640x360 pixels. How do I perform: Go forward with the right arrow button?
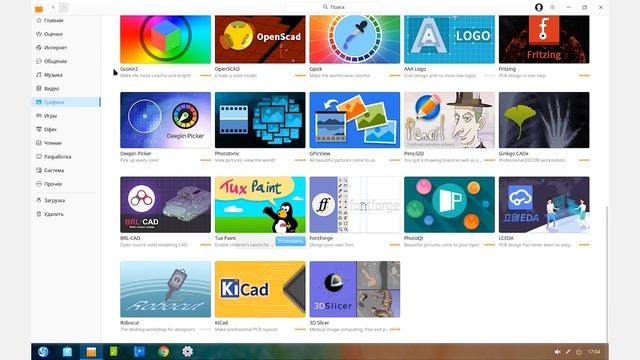(64, 7)
